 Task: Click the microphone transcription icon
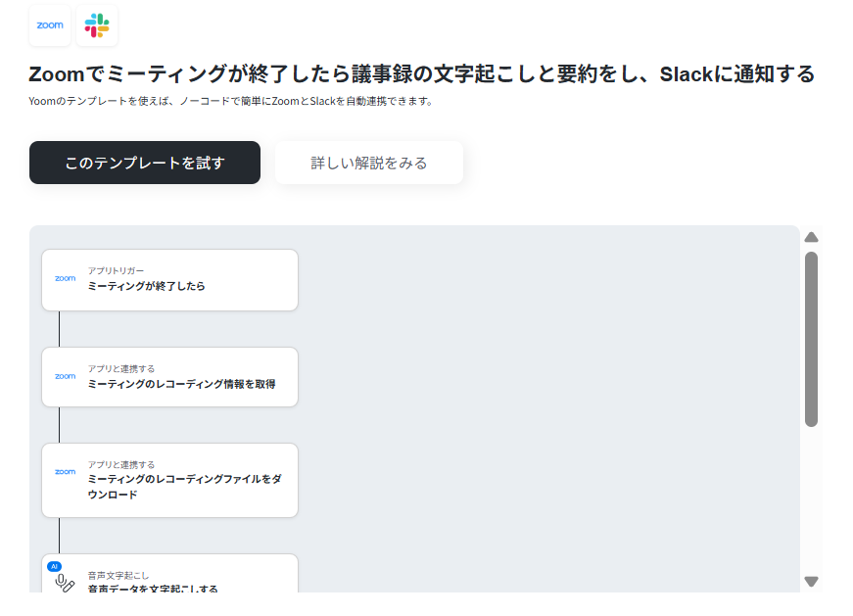point(65,583)
